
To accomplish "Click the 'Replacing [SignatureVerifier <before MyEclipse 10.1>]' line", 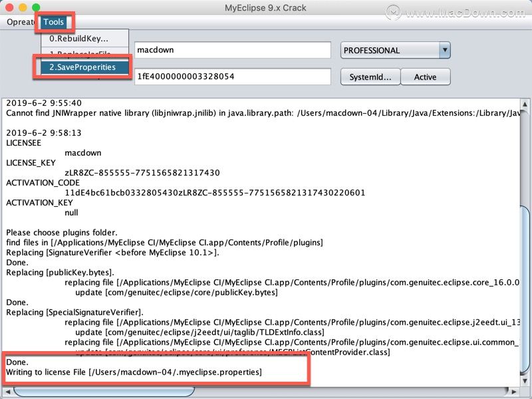I will coord(112,253).
